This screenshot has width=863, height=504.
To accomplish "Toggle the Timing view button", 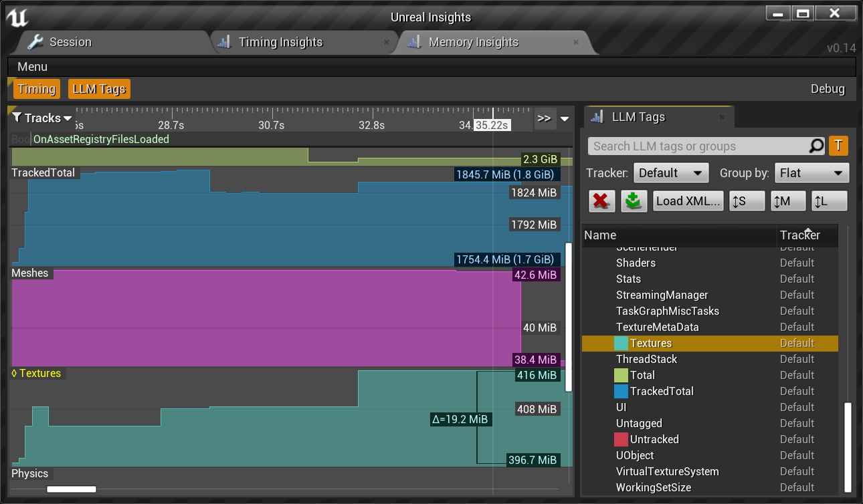I will click(37, 89).
